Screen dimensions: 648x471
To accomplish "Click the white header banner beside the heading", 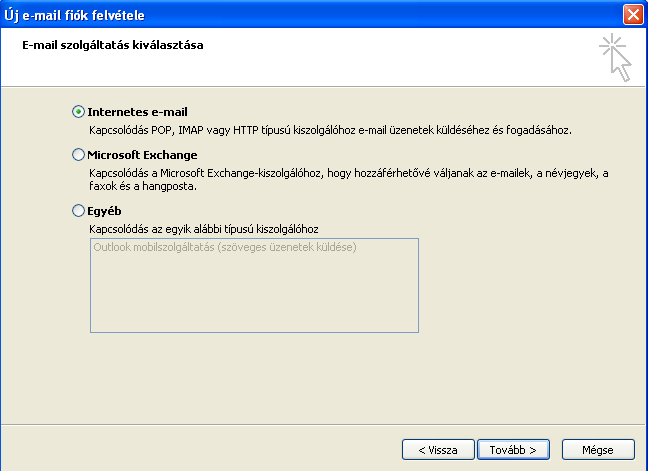I will click(x=397, y=57).
